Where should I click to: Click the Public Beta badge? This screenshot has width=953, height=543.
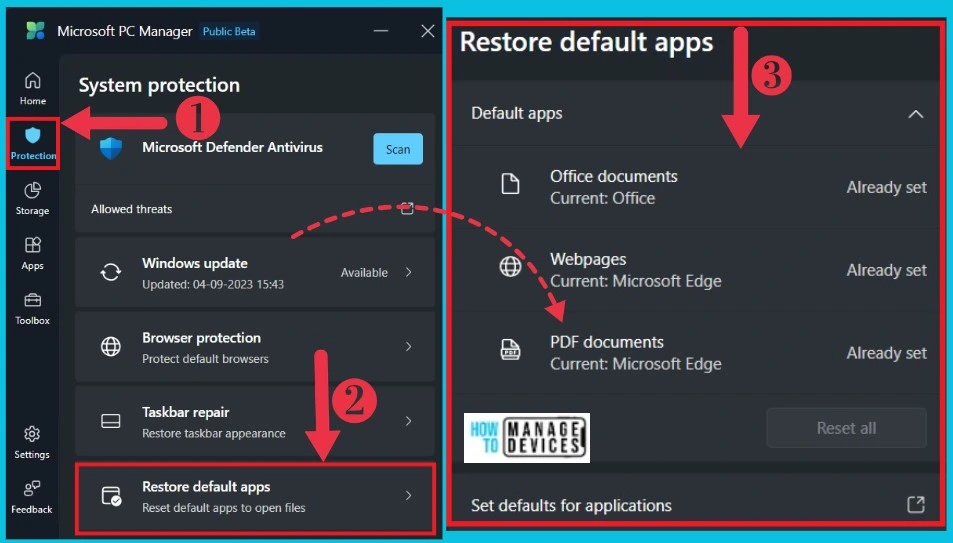229,31
